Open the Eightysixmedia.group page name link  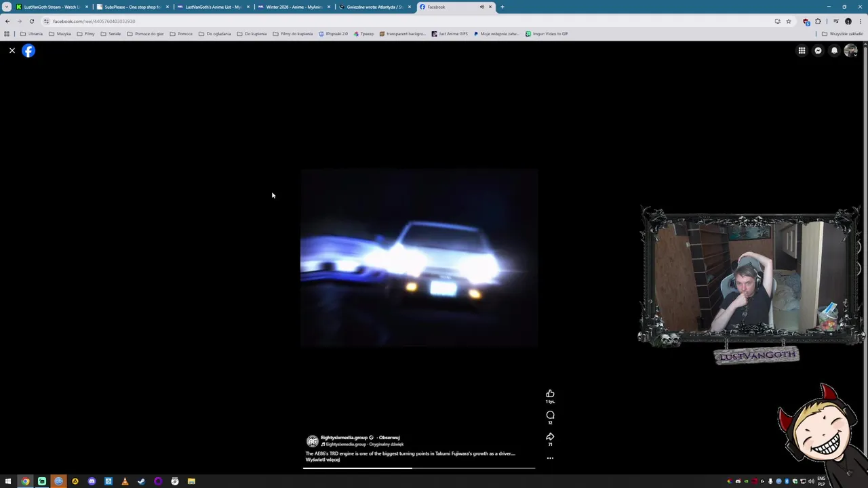344,438
